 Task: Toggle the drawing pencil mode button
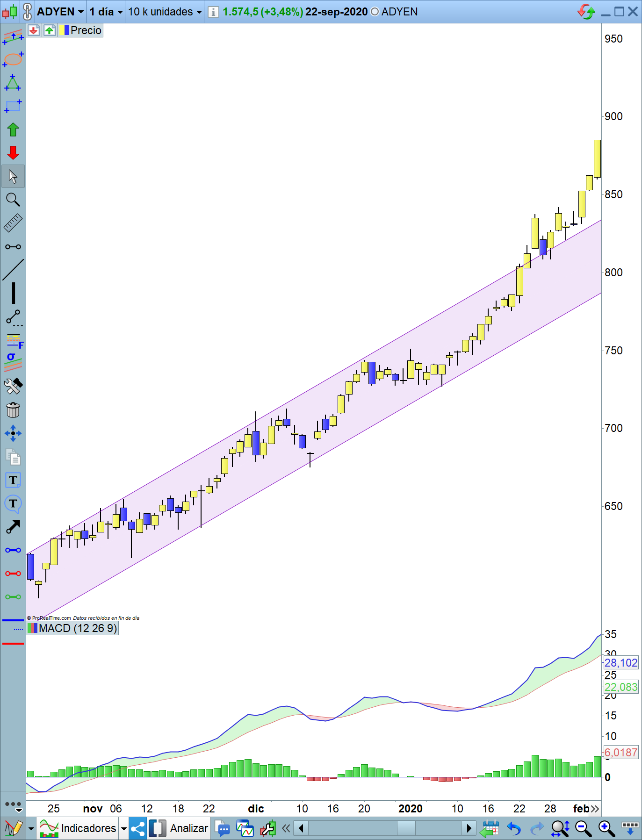click(x=13, y=828)
